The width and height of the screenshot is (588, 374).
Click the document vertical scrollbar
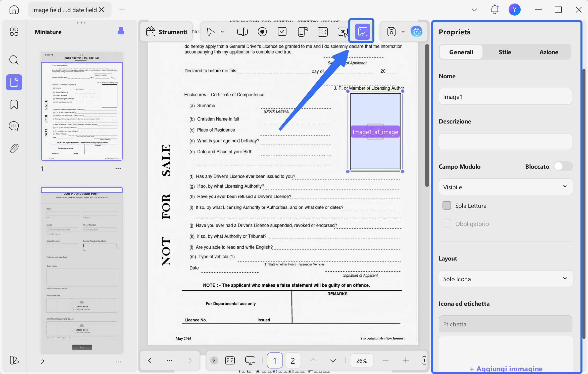pos(427,115)
